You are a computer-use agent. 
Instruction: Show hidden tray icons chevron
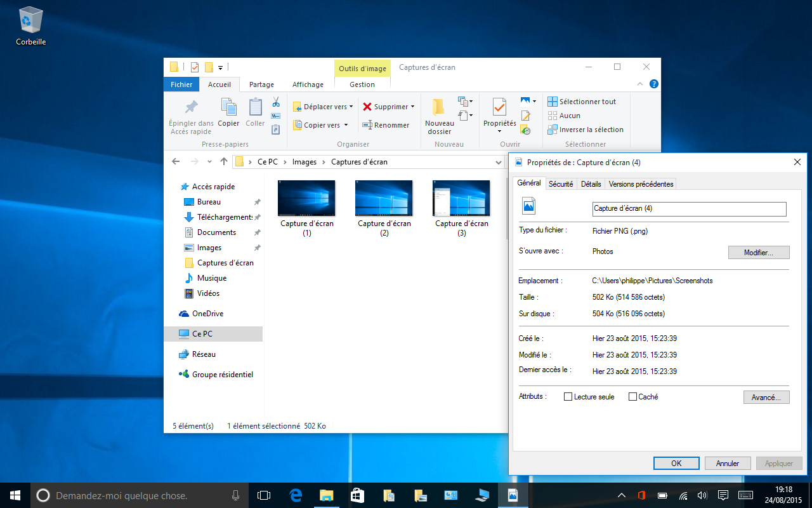point(622,495)
